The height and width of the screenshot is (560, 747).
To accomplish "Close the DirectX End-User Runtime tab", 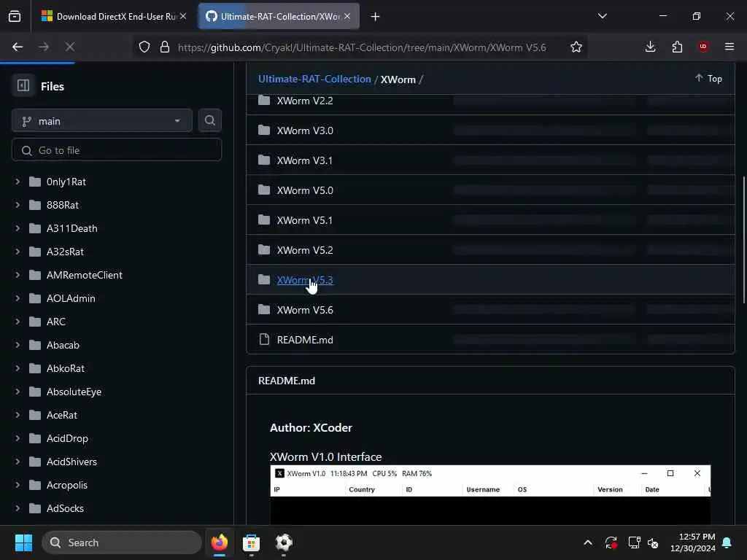I will pyautogui.click(x=183, y=16).
